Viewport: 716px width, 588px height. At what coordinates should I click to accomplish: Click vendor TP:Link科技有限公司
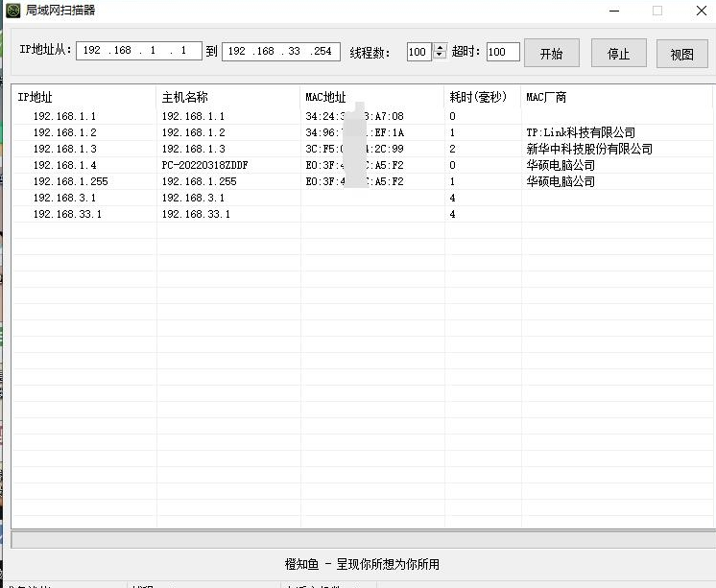tap(581, 132)
